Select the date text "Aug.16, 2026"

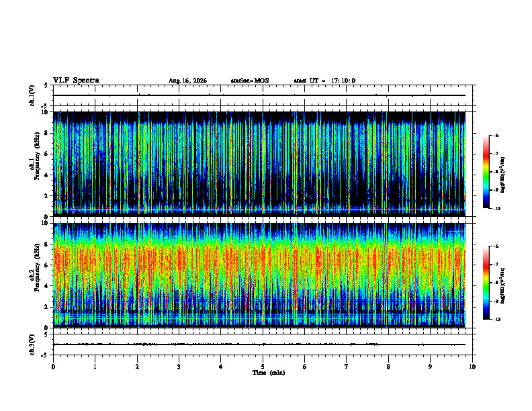187,81
